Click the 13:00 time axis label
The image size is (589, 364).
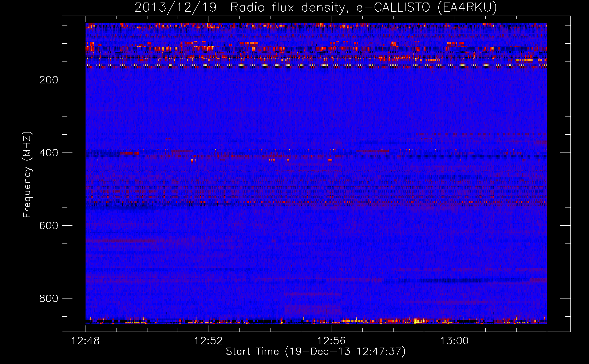(x=455, y=341)
